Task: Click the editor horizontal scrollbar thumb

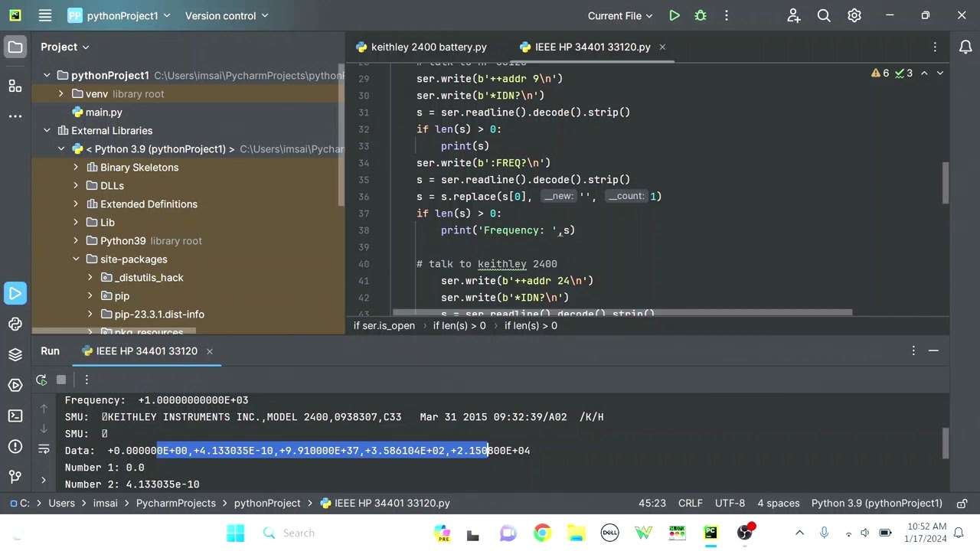Action: point(622,312)
